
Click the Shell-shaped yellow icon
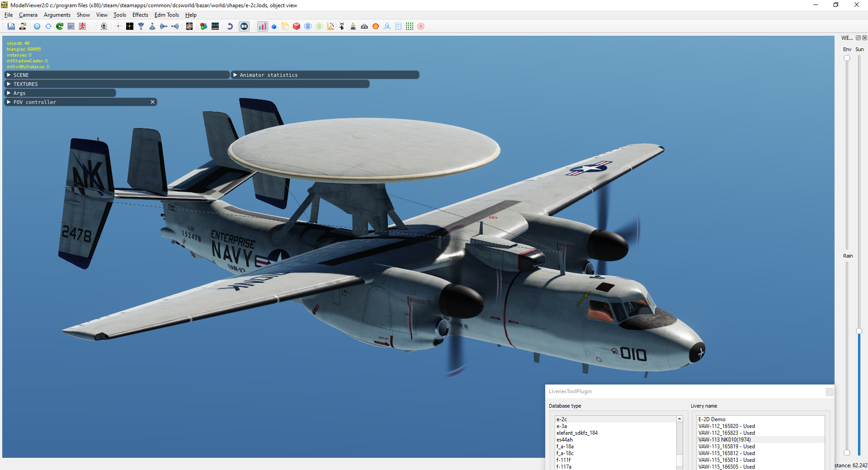pos(376,26)
